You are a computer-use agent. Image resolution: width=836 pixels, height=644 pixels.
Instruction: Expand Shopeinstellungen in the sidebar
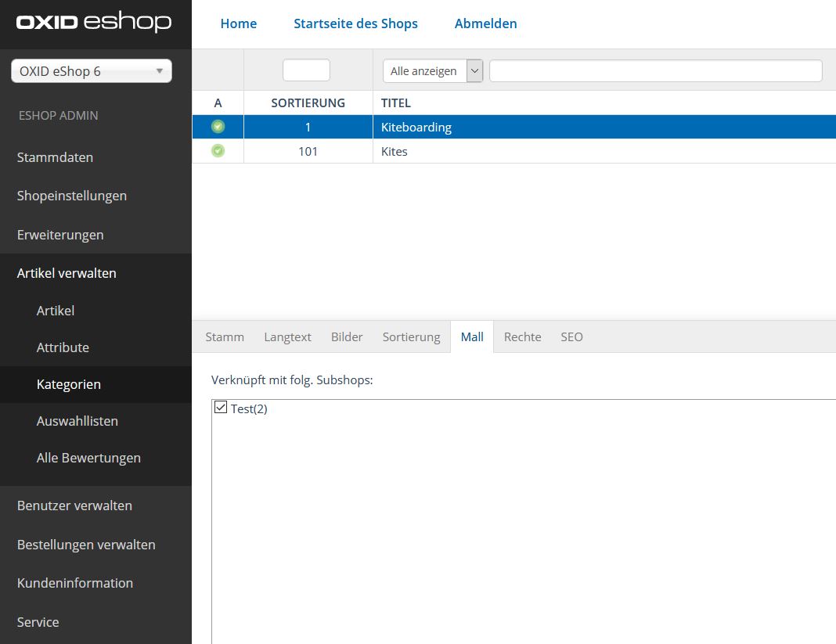pyautogui.click(x=71, y=196)
